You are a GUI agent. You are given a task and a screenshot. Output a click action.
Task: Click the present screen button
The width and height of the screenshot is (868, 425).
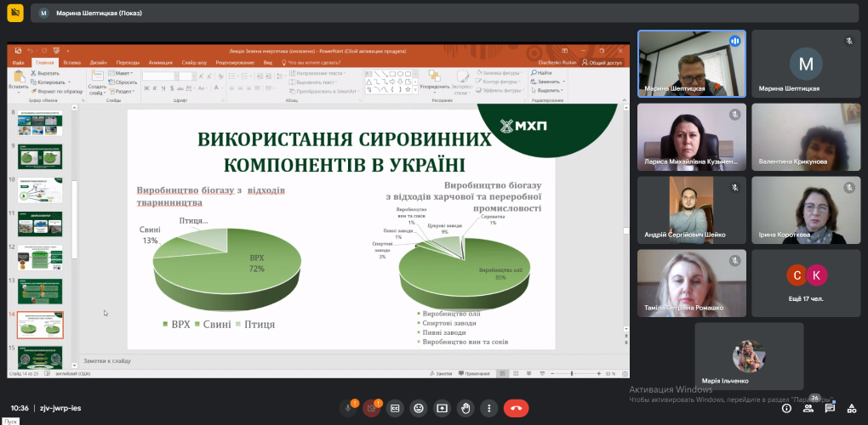(x=442, y=408)
